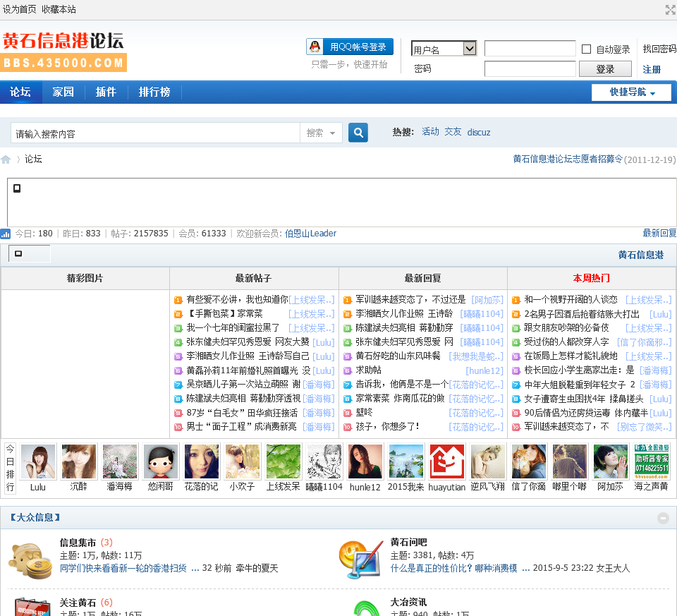Open 悠闲哥's cartoon avatar
The width and height of the screenshot is (677, 616).
[x=161, y=461]
